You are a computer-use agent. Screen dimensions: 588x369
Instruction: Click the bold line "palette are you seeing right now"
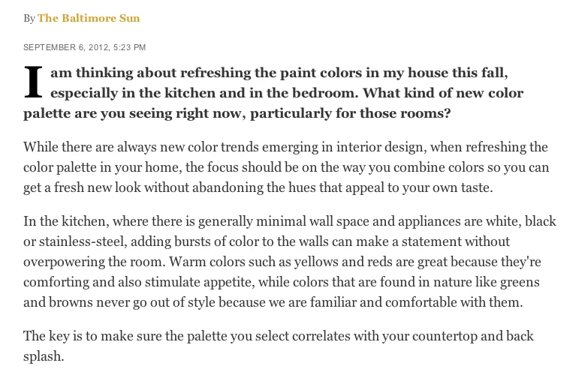tap(237, 113)
